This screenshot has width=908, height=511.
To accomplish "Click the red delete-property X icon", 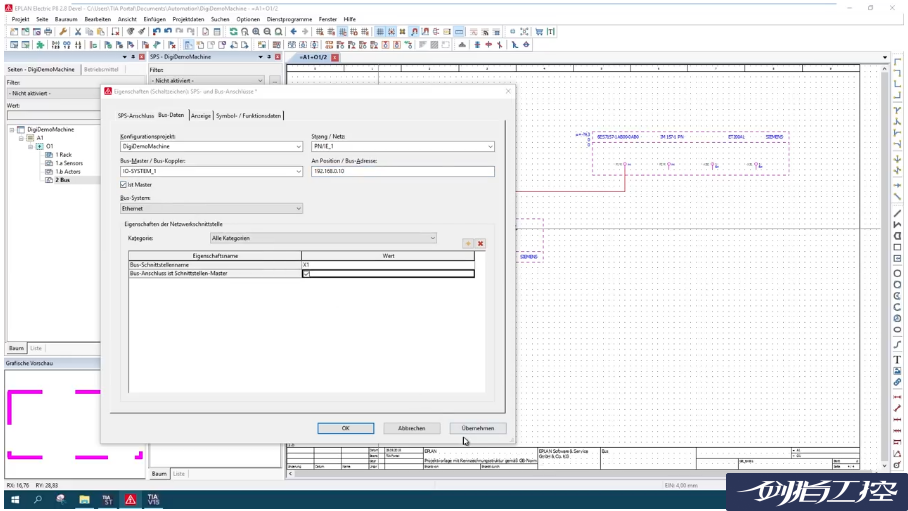I will pyautogui.click(x=480, y=243).
